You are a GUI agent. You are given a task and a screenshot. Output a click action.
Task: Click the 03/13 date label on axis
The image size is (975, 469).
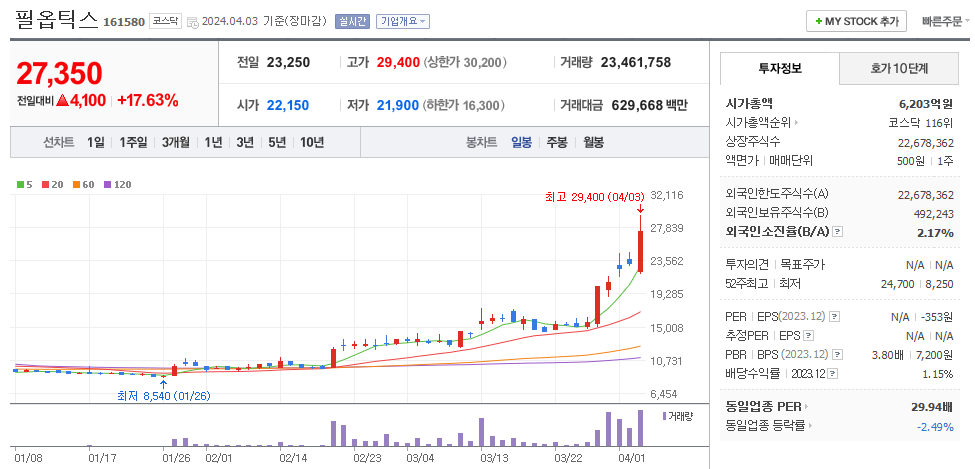494,458
